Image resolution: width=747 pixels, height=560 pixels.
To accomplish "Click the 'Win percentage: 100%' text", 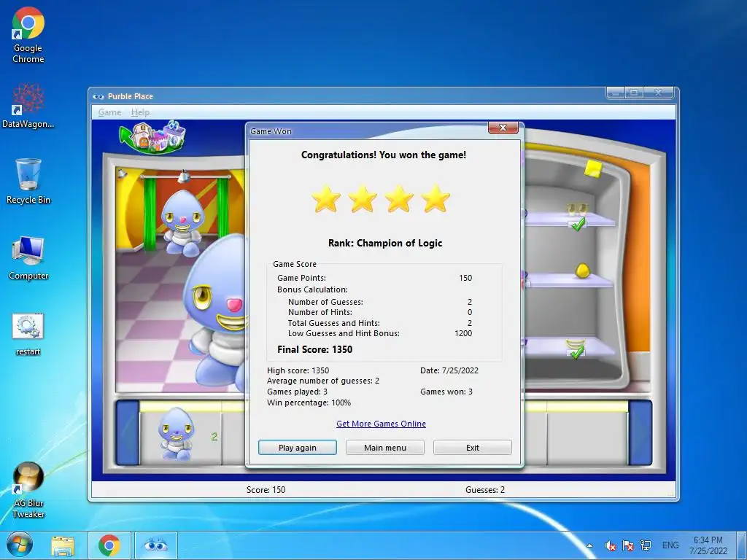I will tap(309, 402).
